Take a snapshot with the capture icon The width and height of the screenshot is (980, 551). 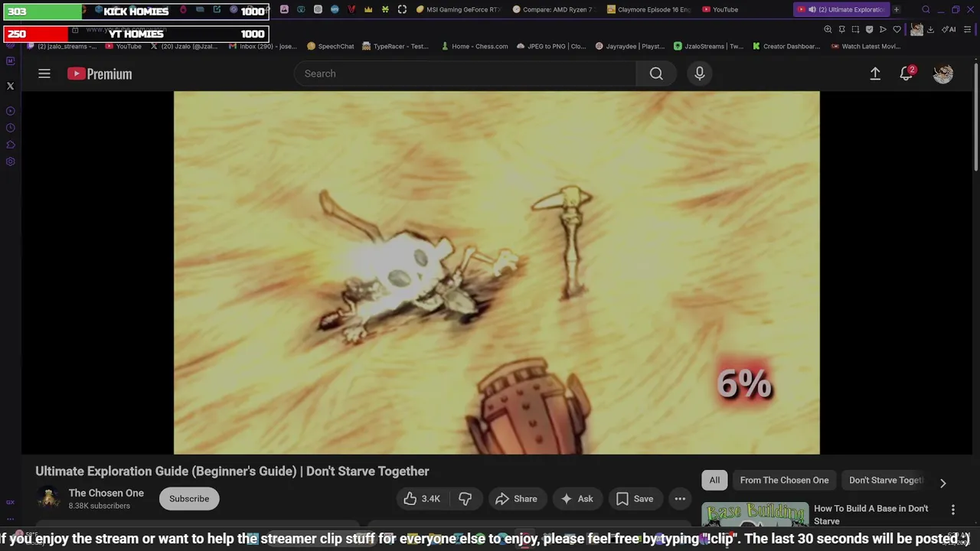pyautogui.click(x=855, y=29)
